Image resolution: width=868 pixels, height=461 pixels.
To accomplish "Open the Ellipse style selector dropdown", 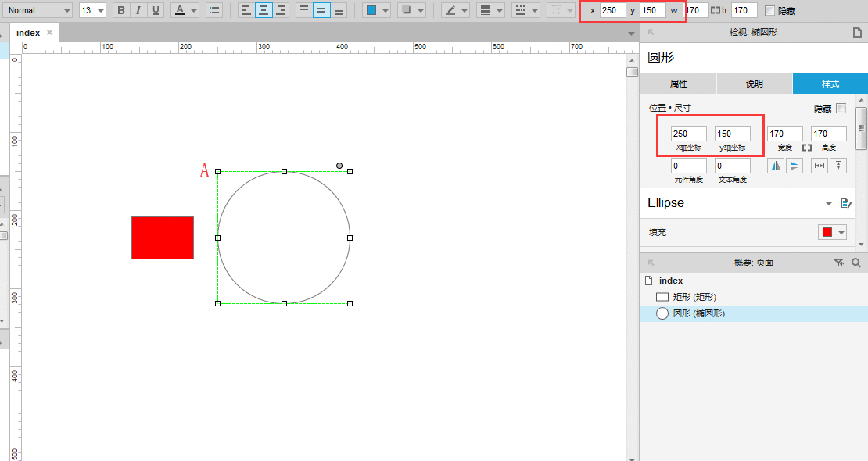I will (x=829, y=204).
